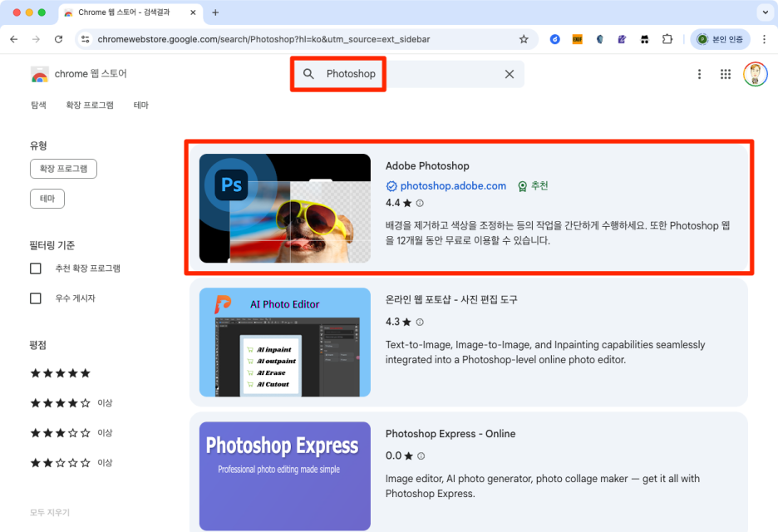Open the Adobe Photoshop result title
This screenshot has height=532, width=778.
[x=427, y=165]
